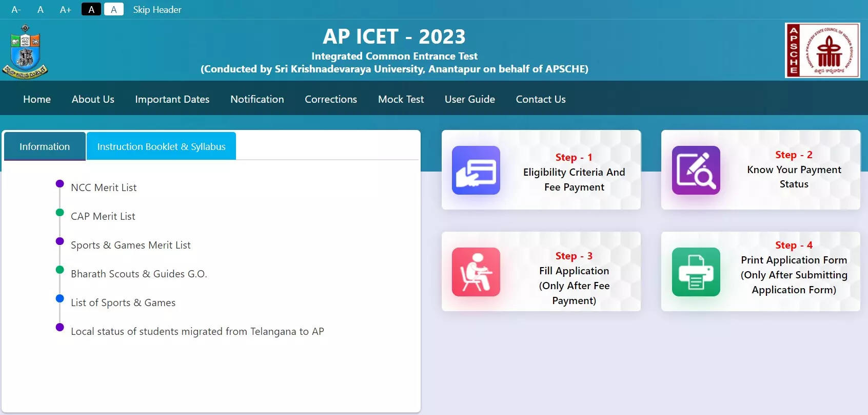Click the Skip Header link

[157, 10]
